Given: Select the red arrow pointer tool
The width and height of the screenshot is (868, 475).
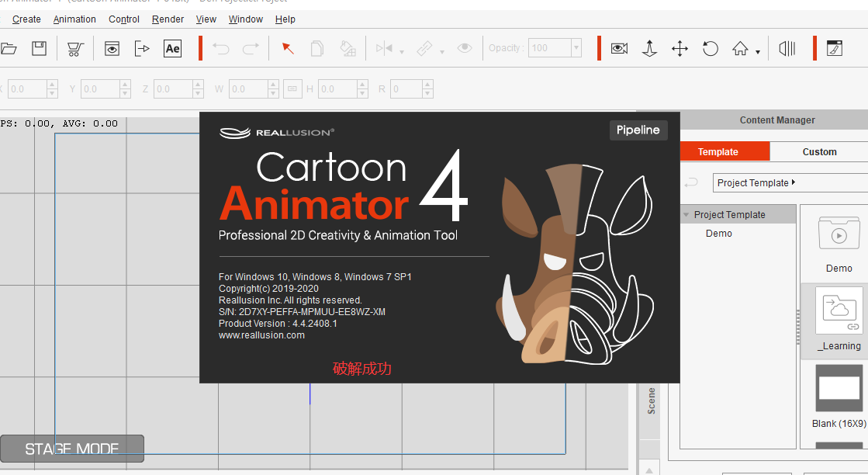Looking at the screenshot, I should pos(287,49).
